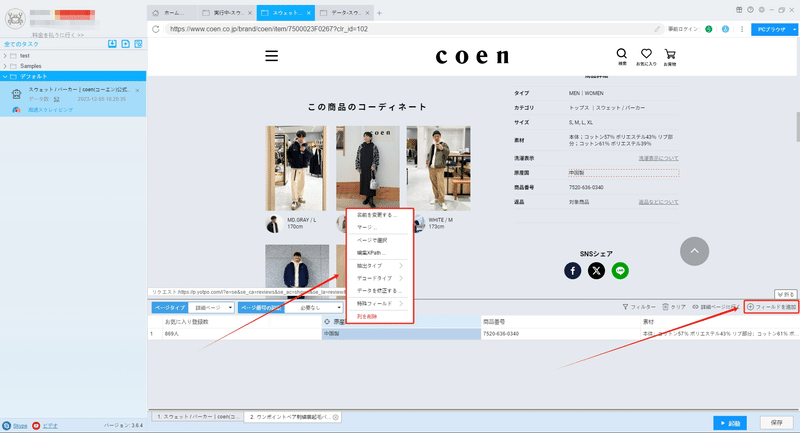
Task: Open the vertical three-dot menu
Action: 742,29
